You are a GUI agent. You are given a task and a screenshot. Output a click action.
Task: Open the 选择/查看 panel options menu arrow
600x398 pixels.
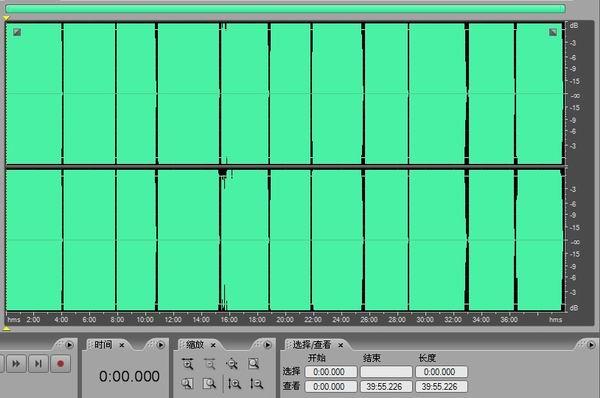591,345
